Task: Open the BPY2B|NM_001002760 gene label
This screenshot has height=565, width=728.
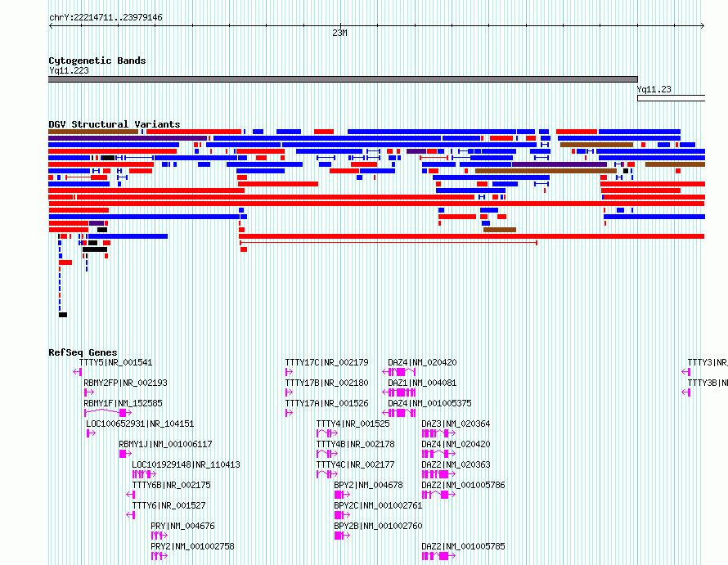Action: (378, 526)
